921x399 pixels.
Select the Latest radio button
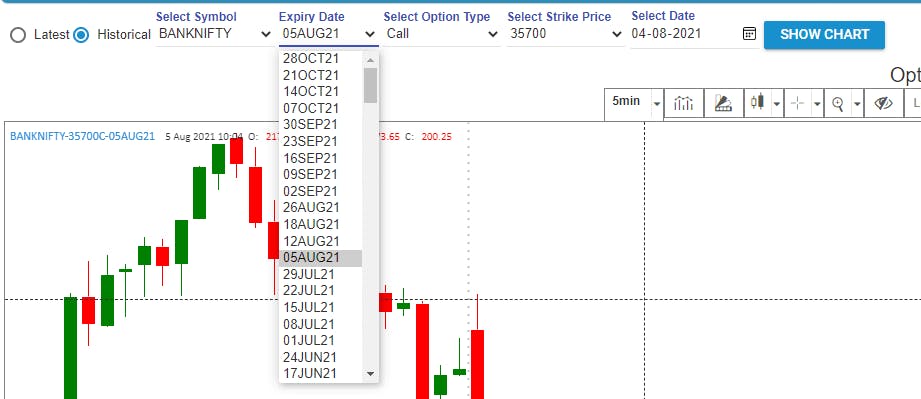tap(18, 35)
